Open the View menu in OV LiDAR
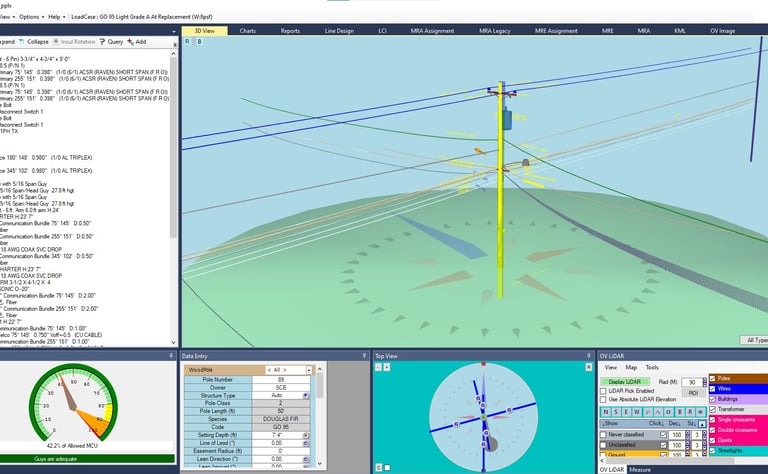The height and width of the screenshot is (474, 768). click(611, 367)
